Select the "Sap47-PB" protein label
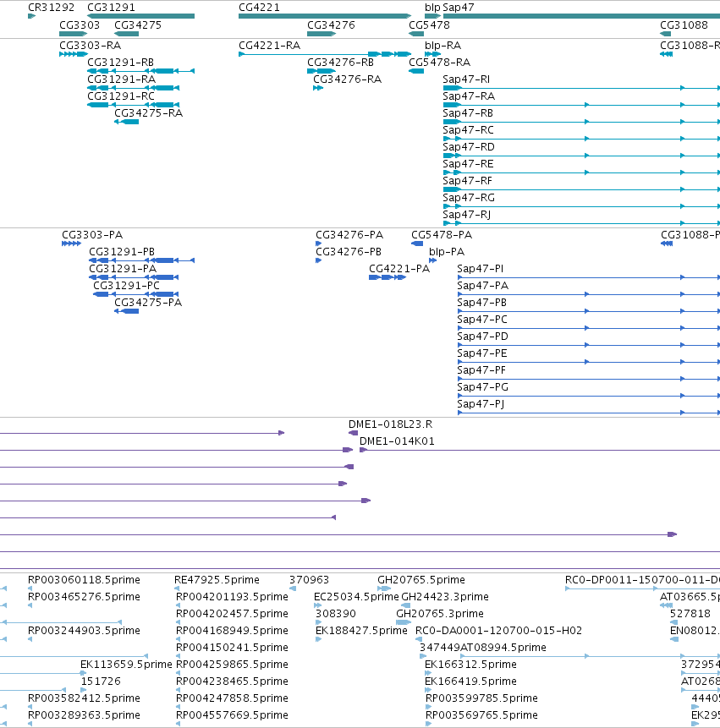 (x=481, y=303)
